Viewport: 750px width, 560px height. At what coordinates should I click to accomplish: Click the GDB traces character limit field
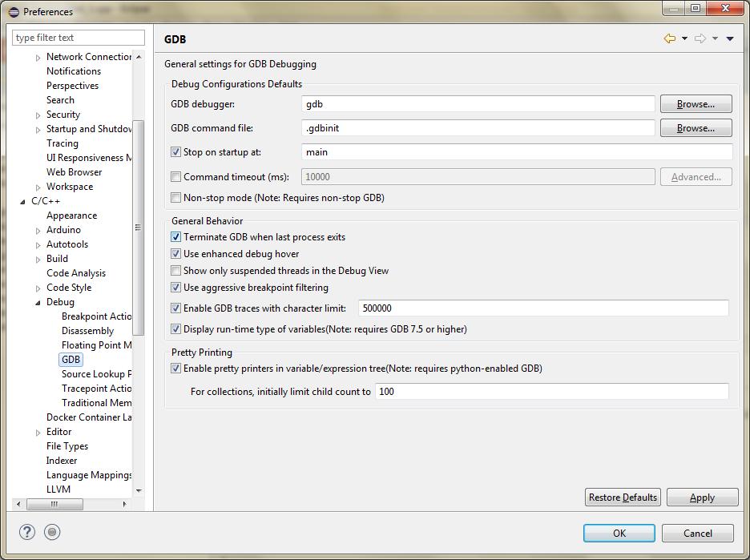coord(543,308)
